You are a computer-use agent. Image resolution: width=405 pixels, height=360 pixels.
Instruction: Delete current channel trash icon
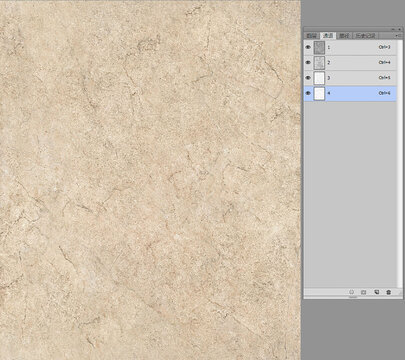[x=389, y=292]
